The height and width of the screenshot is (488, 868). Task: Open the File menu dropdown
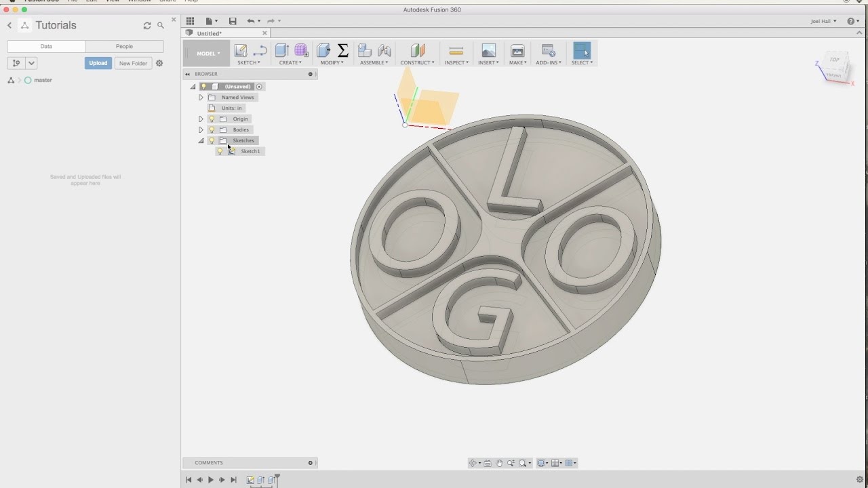tap(213, 21)
